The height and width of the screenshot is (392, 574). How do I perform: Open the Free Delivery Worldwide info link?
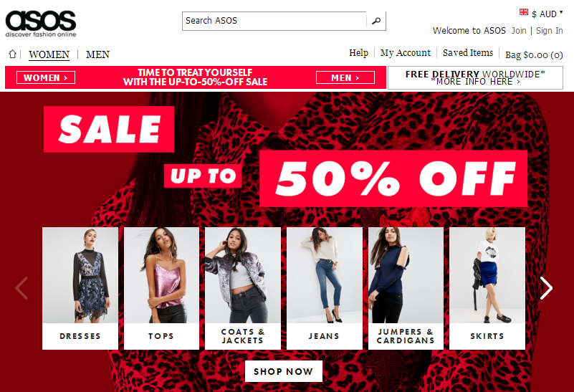[x=475, y=77]
